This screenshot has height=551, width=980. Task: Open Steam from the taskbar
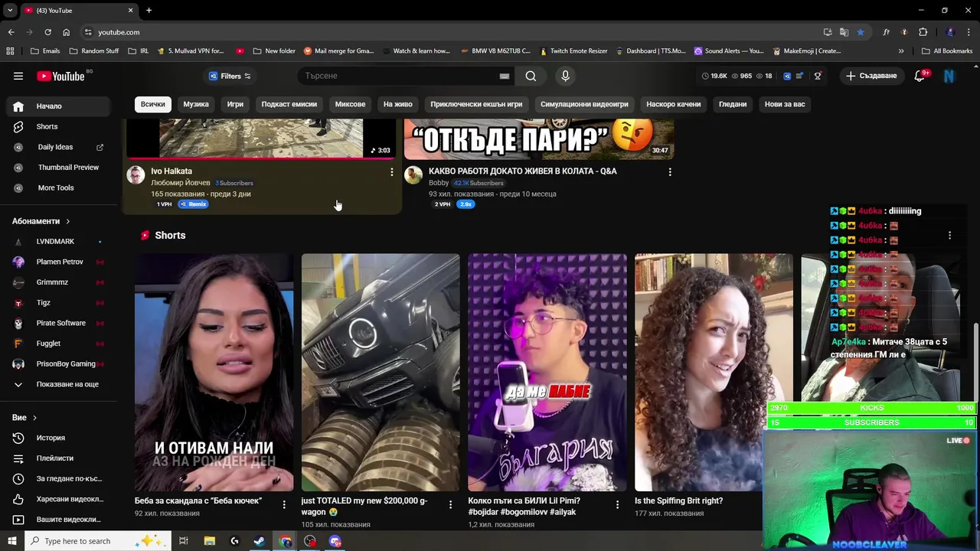[260, 541]
